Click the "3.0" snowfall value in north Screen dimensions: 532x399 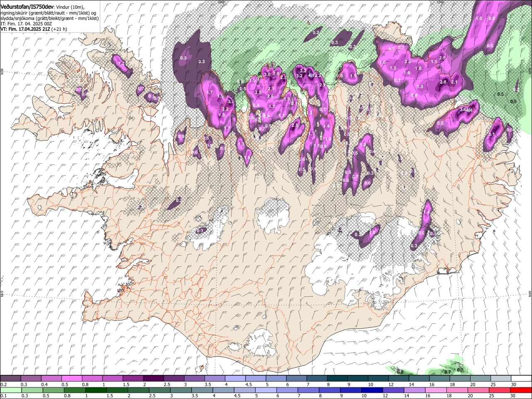[x=267, y=74]
